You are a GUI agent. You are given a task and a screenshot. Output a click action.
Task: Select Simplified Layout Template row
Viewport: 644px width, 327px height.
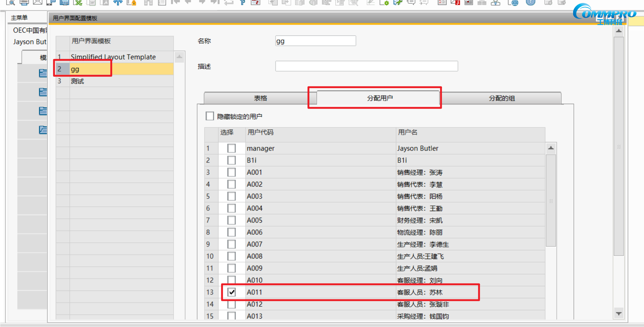113,57
